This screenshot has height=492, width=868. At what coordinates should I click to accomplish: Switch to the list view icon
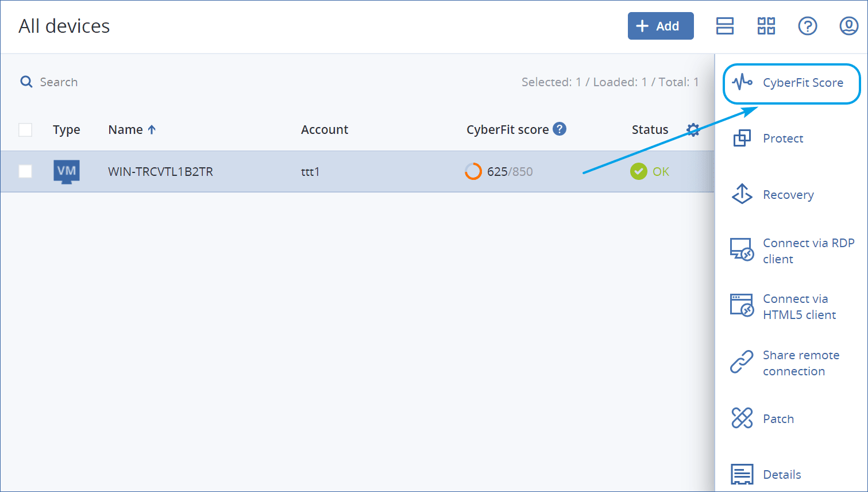(725, 26)
